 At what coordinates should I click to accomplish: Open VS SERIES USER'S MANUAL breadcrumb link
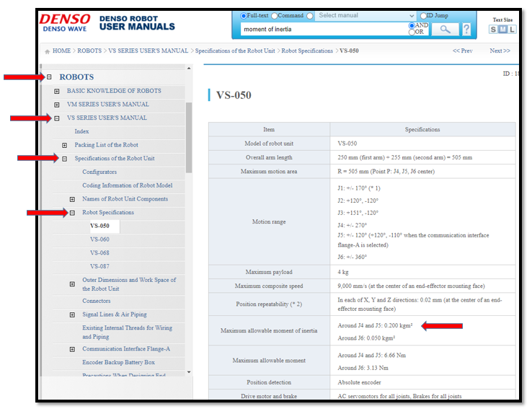(148, 50)
